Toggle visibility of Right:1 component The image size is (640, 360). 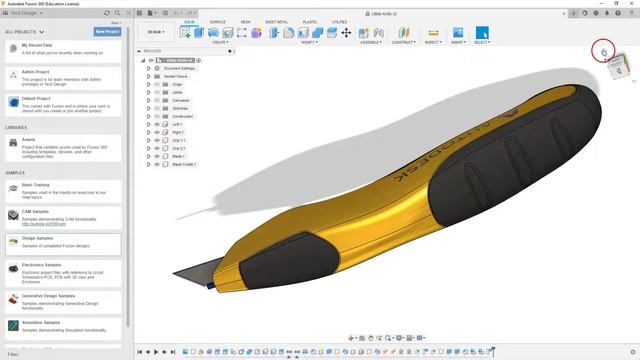(157, 132)
